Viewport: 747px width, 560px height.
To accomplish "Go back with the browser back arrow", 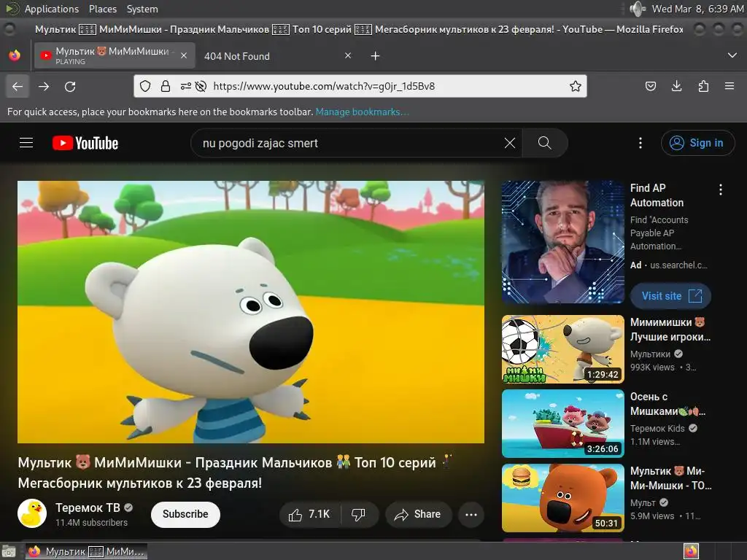I will 18,86.
